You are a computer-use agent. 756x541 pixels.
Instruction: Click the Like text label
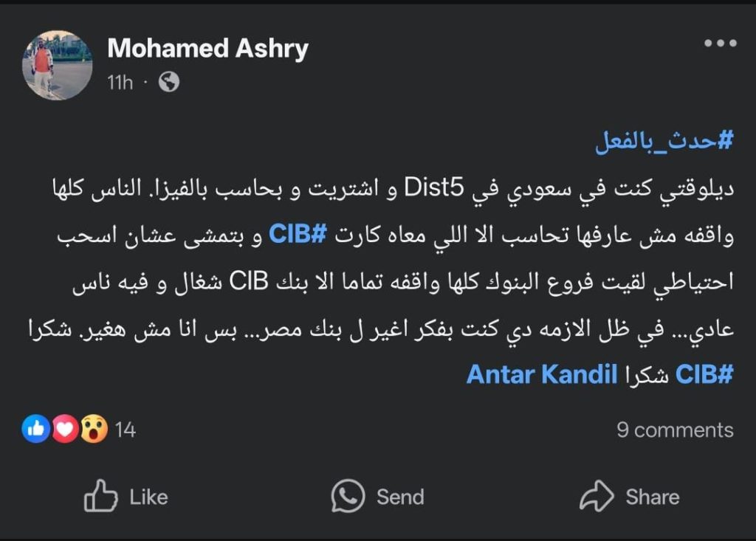click(x=148, y=497)
